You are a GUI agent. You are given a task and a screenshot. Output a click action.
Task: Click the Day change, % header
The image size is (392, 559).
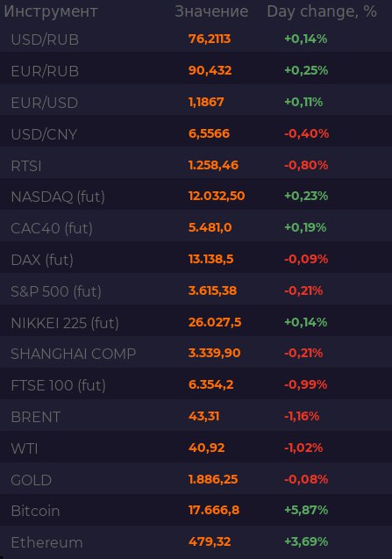pyautogui.click(x=322, y=11)
